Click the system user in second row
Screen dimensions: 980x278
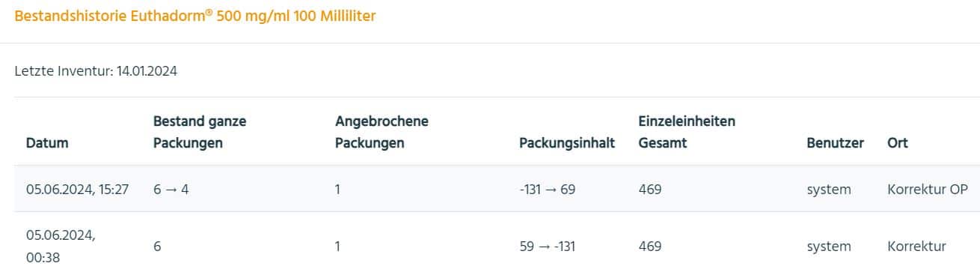tap(829, 246)
